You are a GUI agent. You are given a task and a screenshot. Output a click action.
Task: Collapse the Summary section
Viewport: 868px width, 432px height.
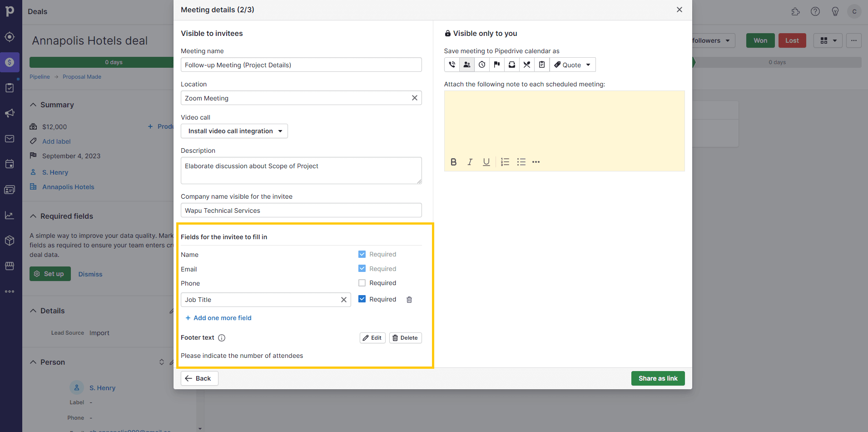[x=33, y=105]
